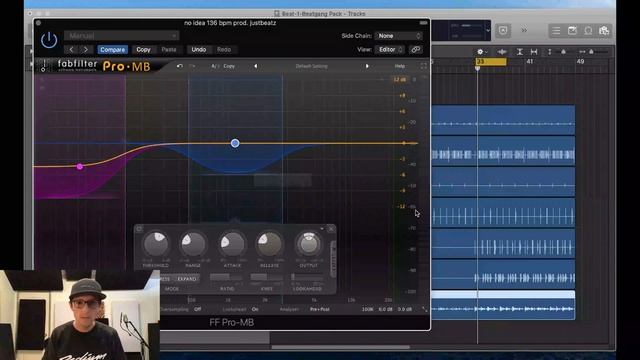This screenshot has height=360, width=640.
Task: Select Expand mode
Action: 187,279
